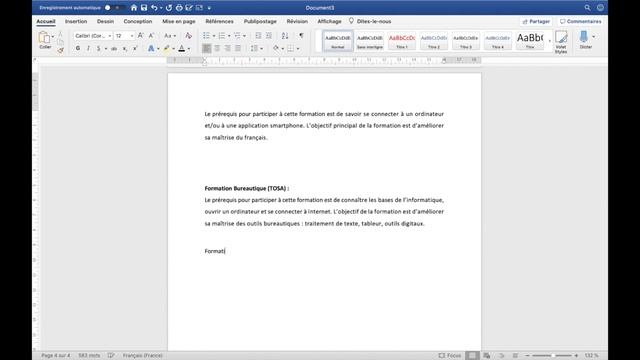
Task: Decrease paragraph indent
Action: (x=258, y=36)
